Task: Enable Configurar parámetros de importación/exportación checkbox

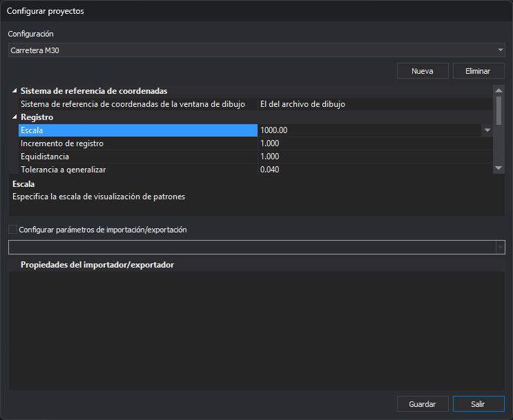Action: click(x=12, y=230)
